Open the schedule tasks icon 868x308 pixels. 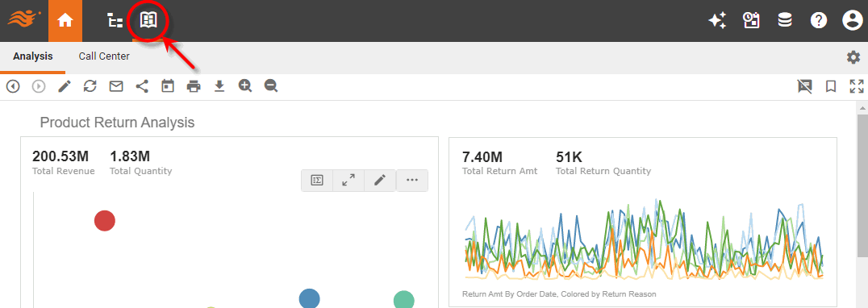751,21
